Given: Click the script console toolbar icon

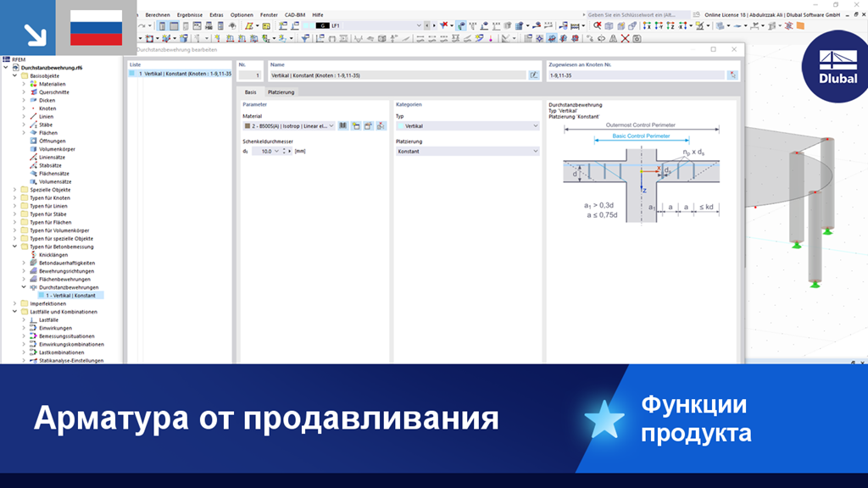Looking at the screenshot, I should [x=197, y=25].
